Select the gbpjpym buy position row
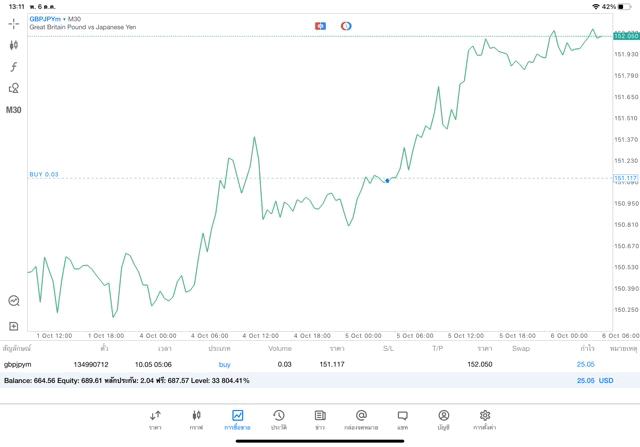The image size is (640, 447). 300,365
